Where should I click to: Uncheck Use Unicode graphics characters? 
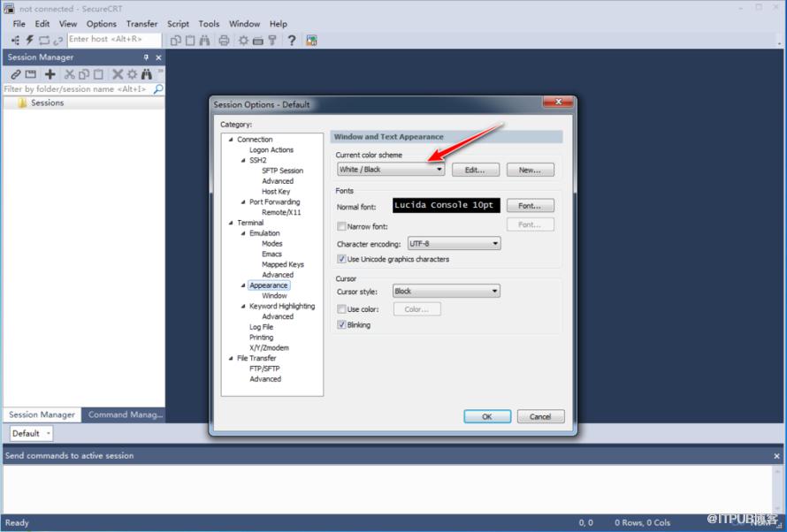(x=341, y=259)
